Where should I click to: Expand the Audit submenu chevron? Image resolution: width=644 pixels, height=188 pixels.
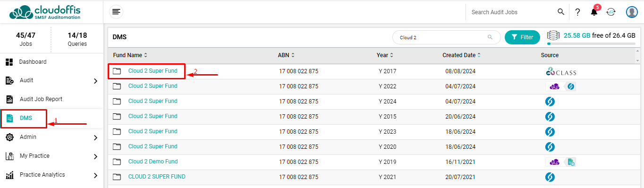96,81
